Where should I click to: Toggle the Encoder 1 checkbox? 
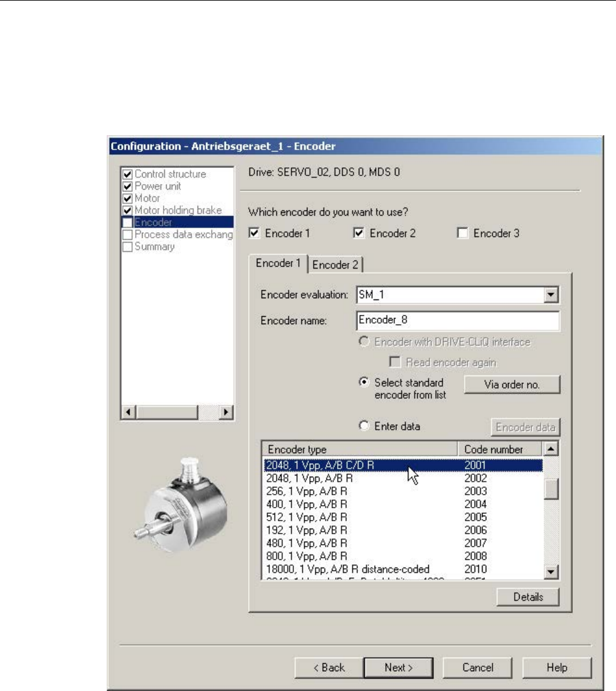click(254, 233)
